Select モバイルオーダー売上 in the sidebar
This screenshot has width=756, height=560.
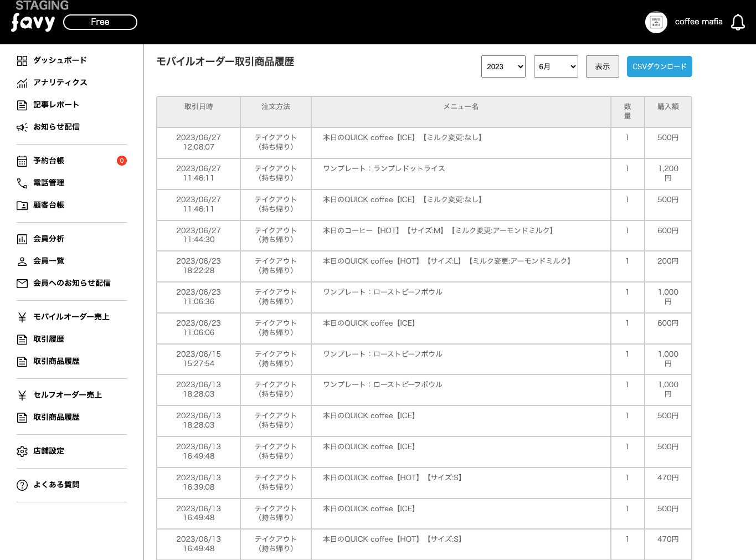[71, 317]
